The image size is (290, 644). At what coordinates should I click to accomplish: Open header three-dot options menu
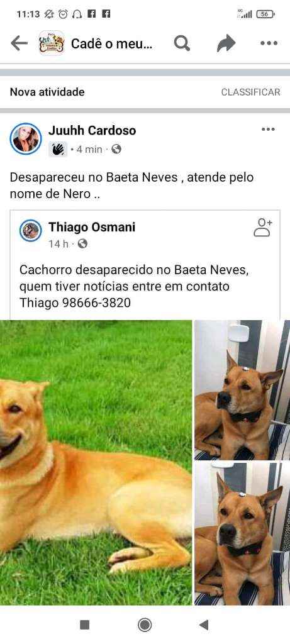(269, 43)
